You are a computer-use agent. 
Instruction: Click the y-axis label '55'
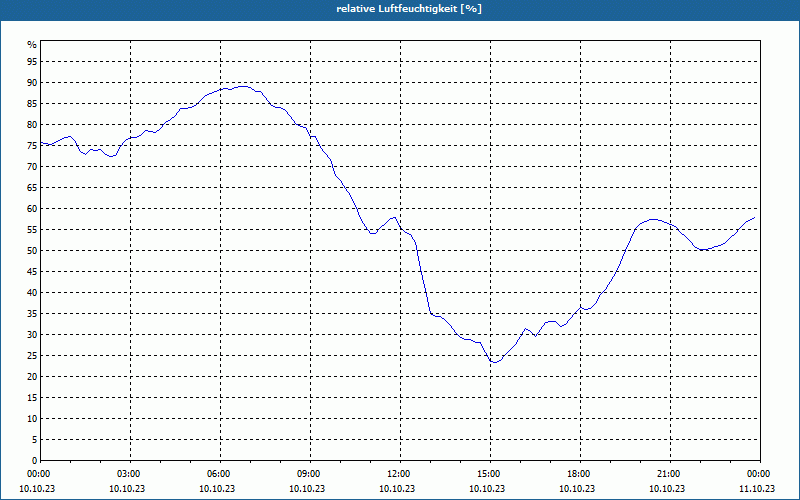pyautogui.click(x=32, y=230)
